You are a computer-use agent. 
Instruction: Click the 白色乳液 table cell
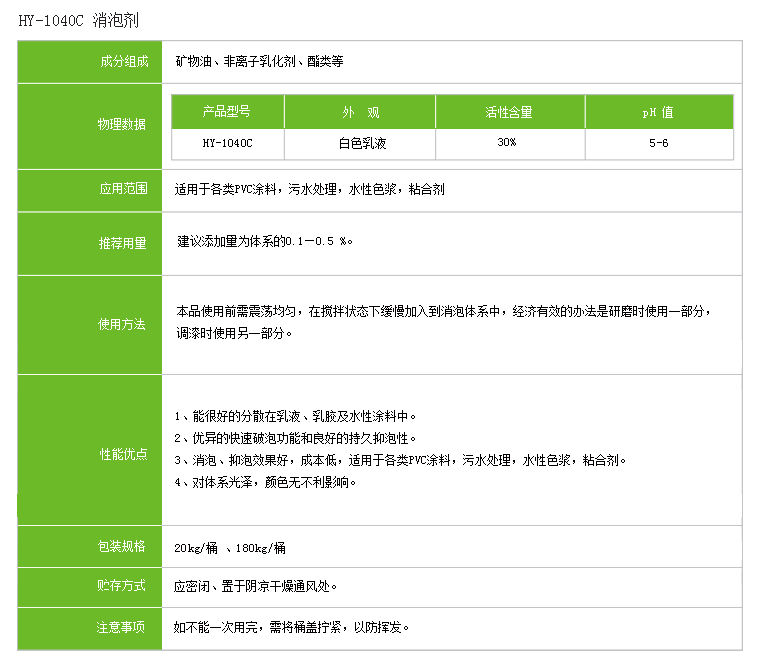pyautogui.click(x=359, y=143)
